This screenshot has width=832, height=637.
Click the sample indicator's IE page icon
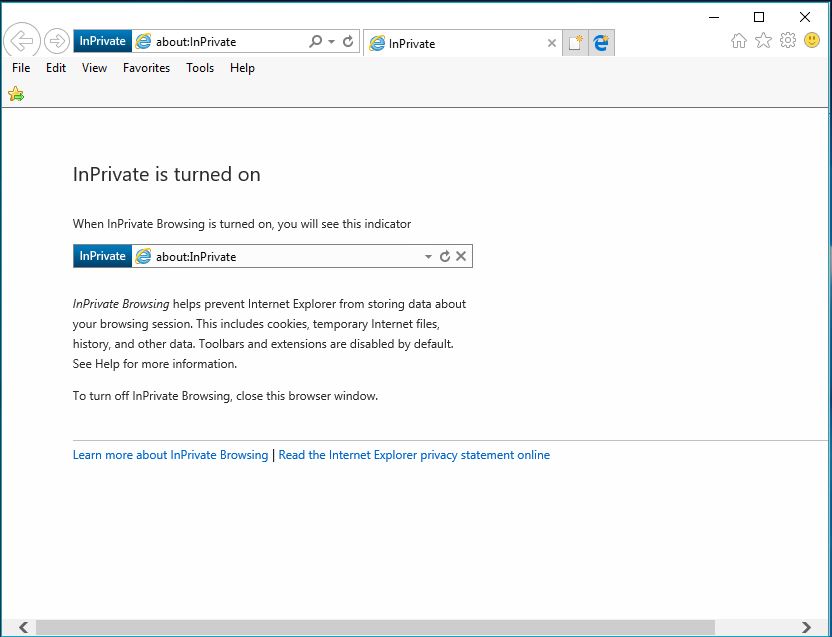[143, 256]
